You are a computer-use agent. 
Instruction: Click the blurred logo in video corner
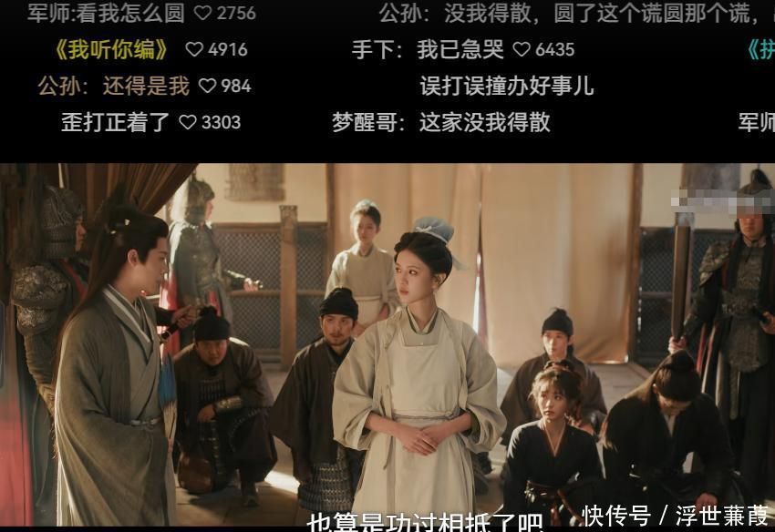tap(721, 202)
